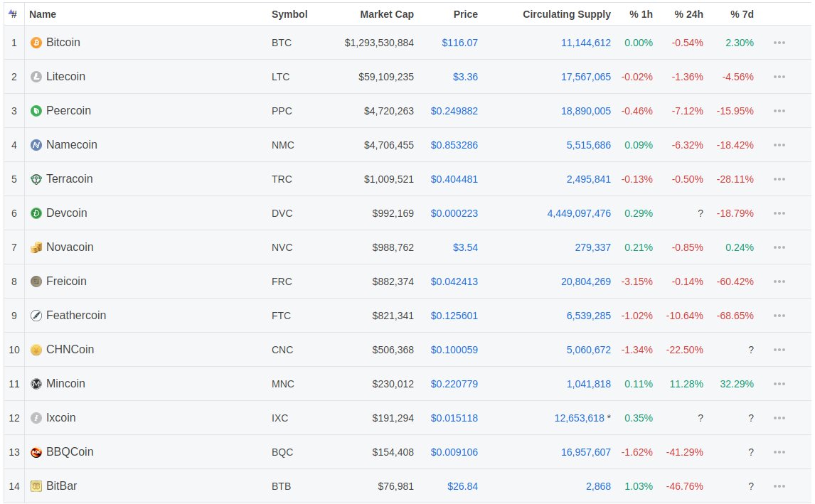Open the more options menu for Freicoin

coord(779,282)
